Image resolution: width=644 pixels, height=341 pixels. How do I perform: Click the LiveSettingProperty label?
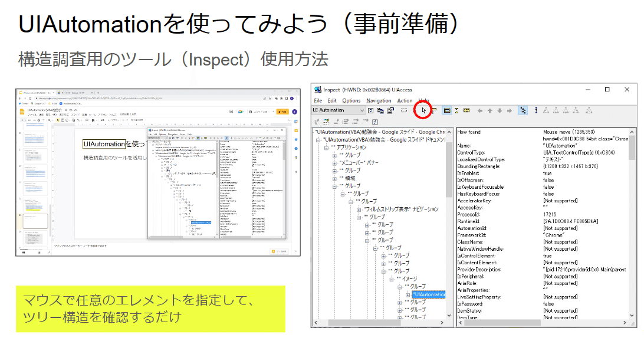coord(479,297)
